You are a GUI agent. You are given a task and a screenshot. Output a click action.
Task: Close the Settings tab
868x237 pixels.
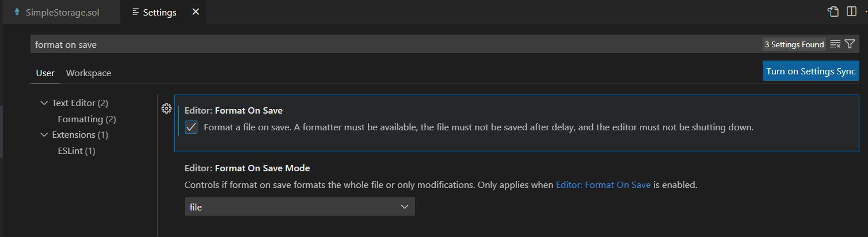click(196, 12)
